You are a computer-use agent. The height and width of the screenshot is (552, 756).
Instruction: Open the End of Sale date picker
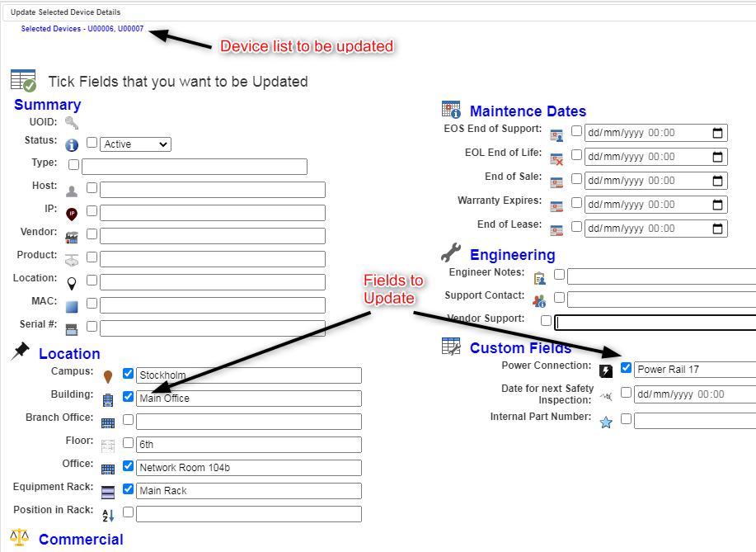point(717,181)
